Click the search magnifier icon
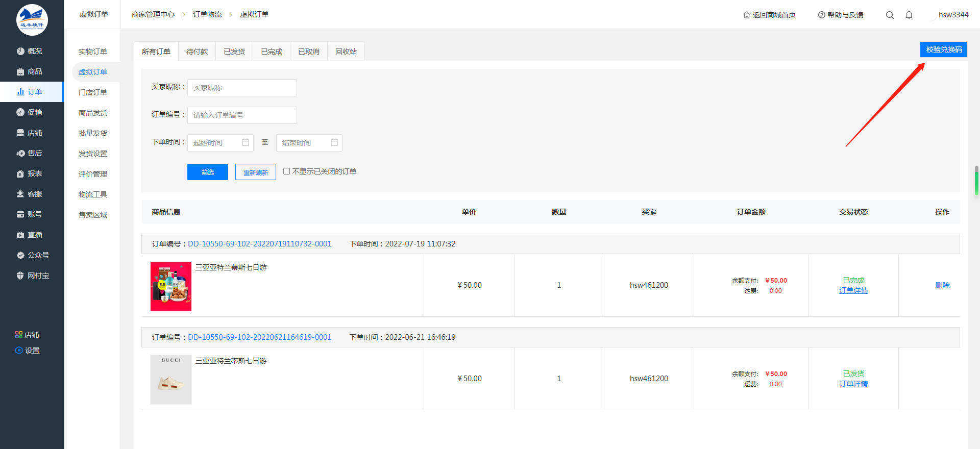Viewport: 980px width, 449px height. click(890, 15)
